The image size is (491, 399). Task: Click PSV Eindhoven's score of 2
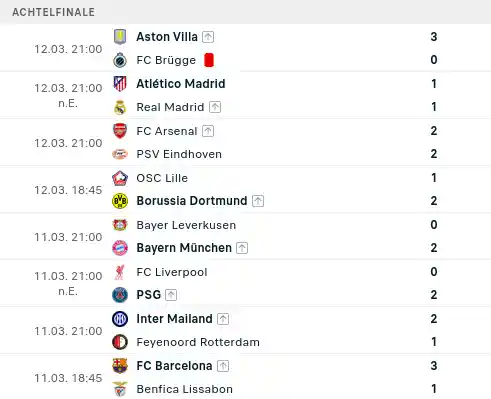pyautogui.click(x=434, y=154)
